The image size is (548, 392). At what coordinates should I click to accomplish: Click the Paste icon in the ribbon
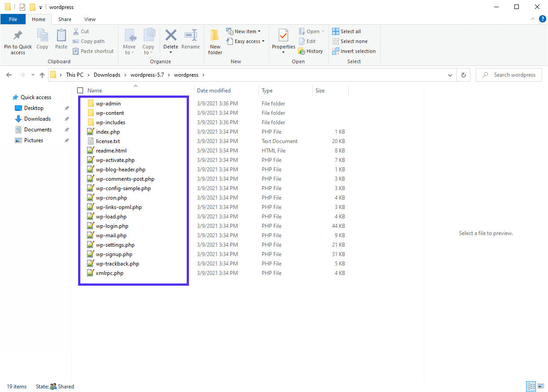[61, 36]
